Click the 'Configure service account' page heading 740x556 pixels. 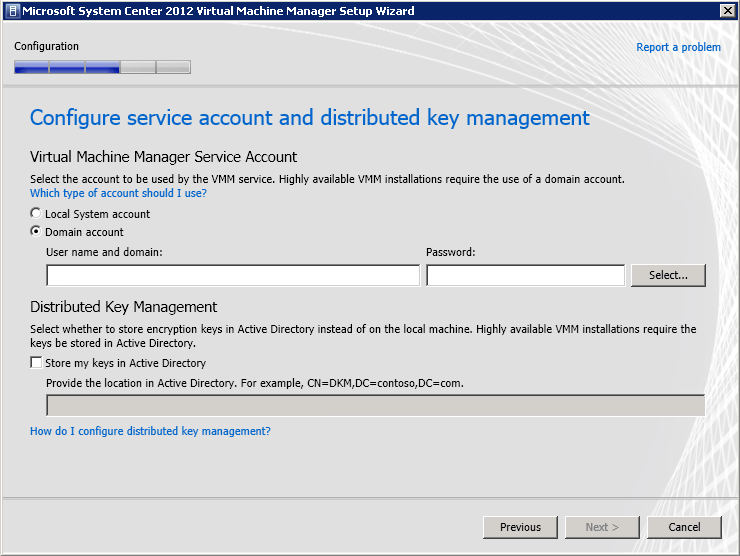[x=309, y=118]
